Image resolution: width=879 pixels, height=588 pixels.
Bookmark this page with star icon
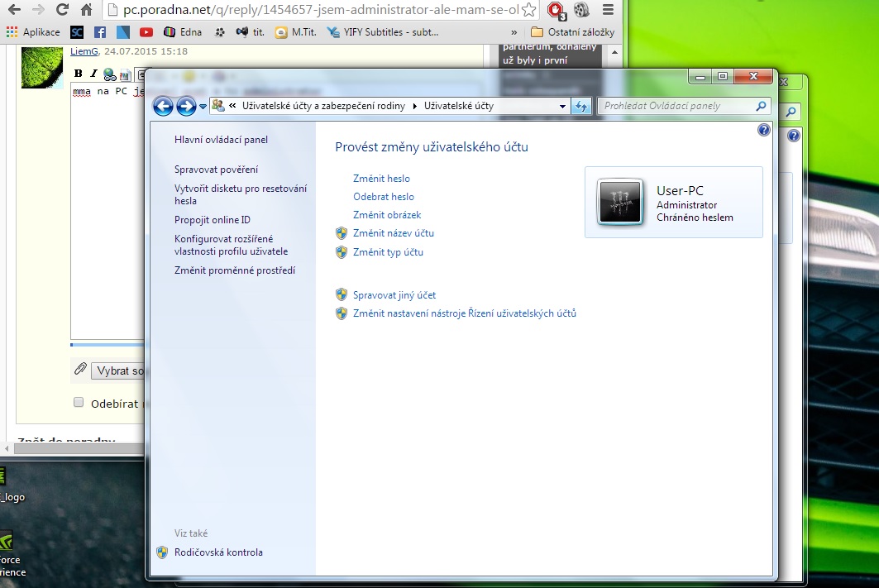click(528, 10)
